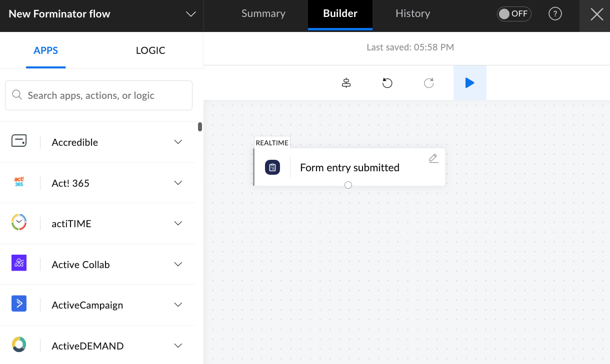Image resolution: width=610 pixels, height=364 pixels.
Task: Click the ActiveDEMAND app name
Action: point(87,346)
